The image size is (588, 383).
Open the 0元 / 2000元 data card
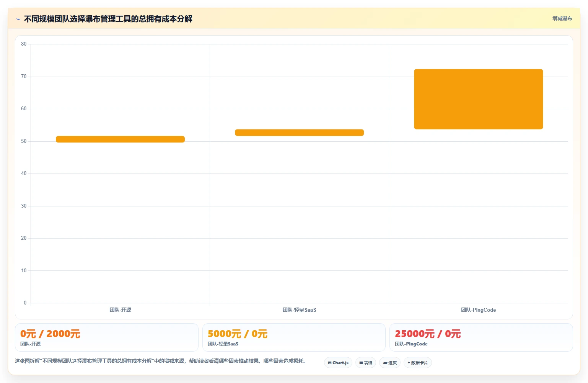coord(107,337)
